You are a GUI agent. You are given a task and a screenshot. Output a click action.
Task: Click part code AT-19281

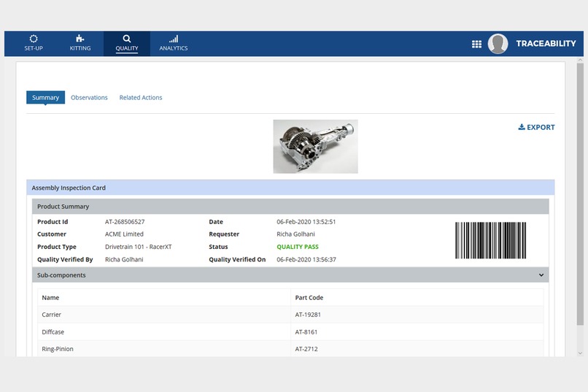pyautogui.click(x=308, y=315)
